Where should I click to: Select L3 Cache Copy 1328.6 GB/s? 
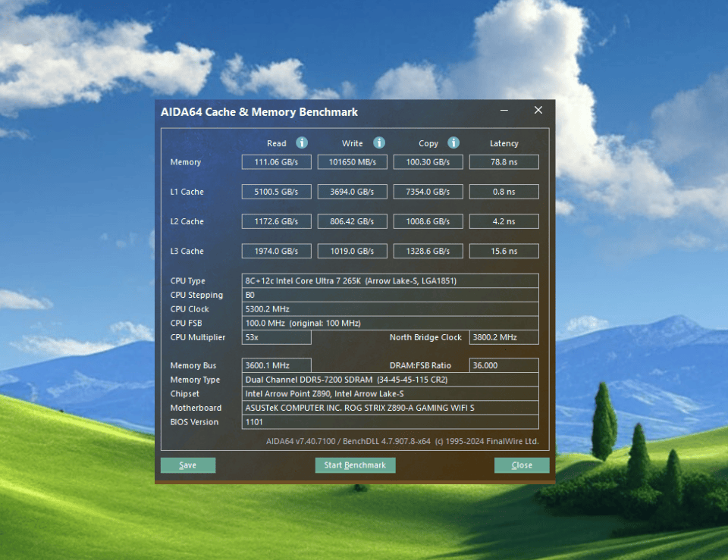(428, 251)
